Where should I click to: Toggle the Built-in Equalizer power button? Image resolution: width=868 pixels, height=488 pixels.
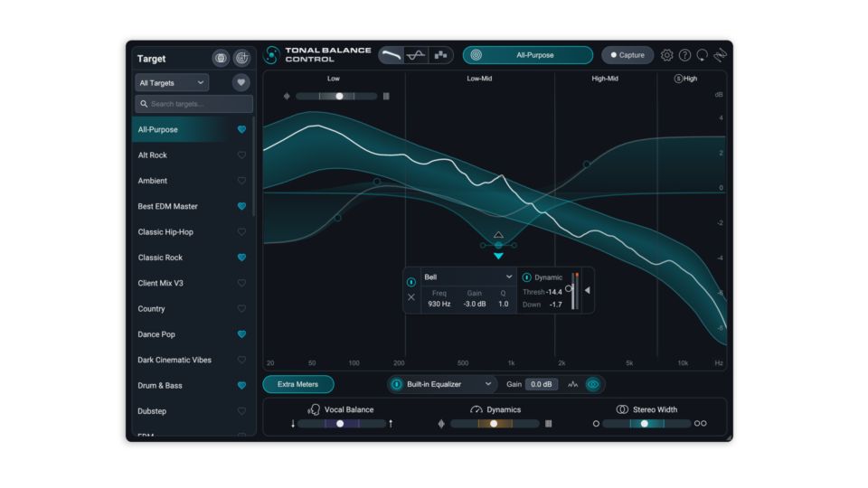(396, 384)
